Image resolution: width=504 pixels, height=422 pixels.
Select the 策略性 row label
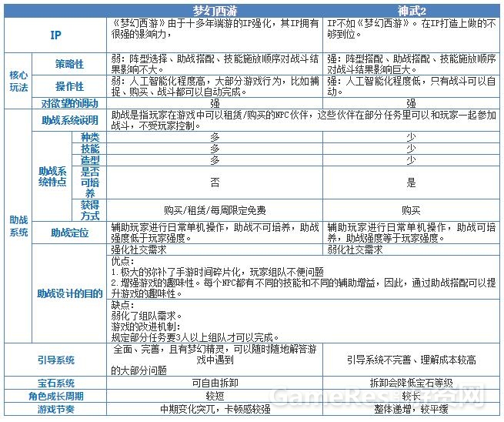(69, 65)
